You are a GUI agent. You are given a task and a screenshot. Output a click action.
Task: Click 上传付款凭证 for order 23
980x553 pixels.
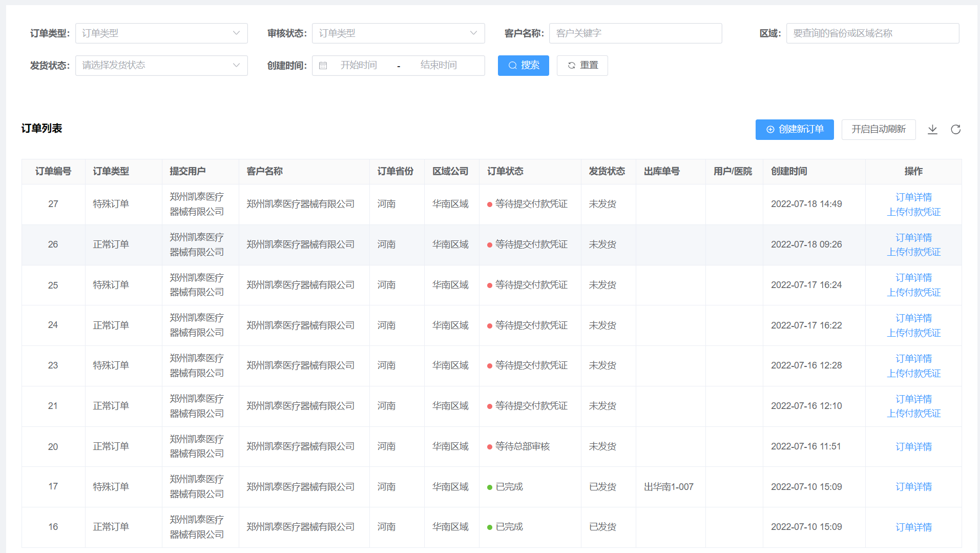tap(913, 374)
